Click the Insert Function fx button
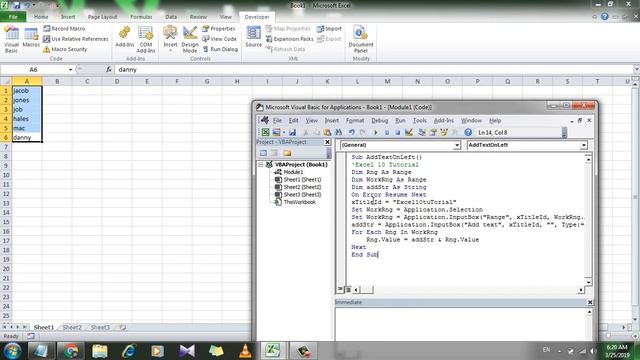The image size is (640, 360). 109,70
